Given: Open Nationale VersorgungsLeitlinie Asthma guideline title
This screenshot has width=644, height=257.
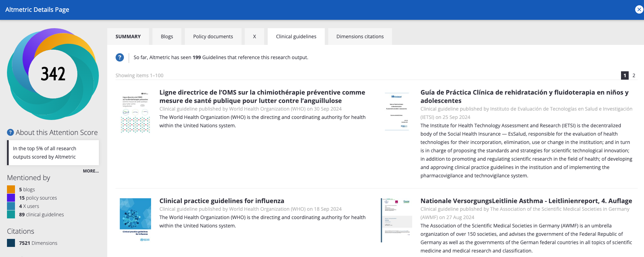Looking at the screenshot, I should coord(526,201).
